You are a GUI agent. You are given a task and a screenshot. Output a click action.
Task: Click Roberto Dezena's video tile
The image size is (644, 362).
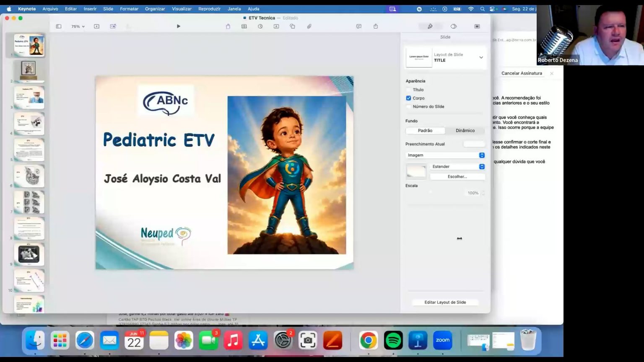pyautogui.click(x=590, y=35)
